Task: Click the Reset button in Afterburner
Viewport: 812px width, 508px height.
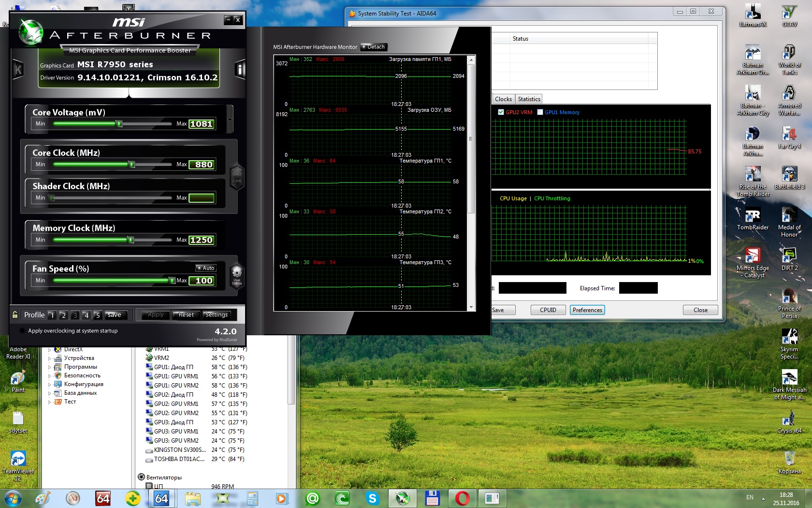Action: click(186, 315)
